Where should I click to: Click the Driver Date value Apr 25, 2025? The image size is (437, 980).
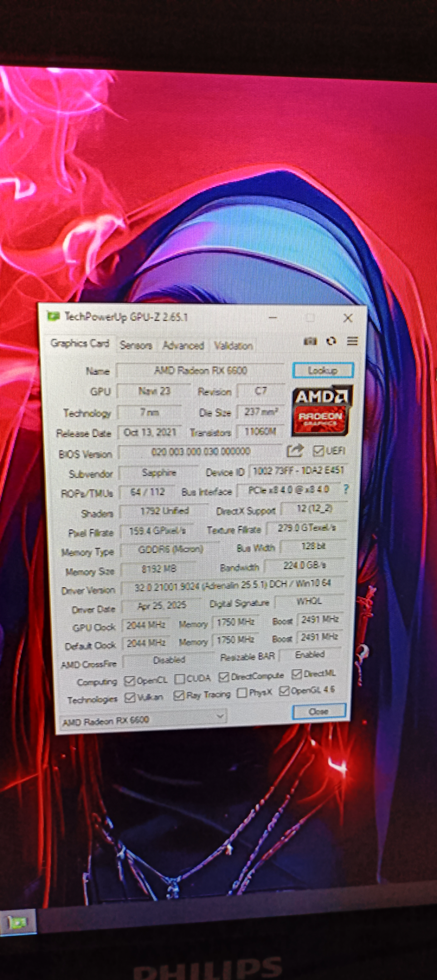point(162,606)
